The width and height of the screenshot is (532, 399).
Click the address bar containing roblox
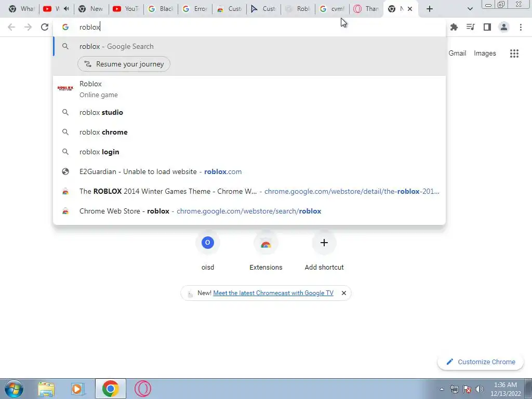[249, 27]
